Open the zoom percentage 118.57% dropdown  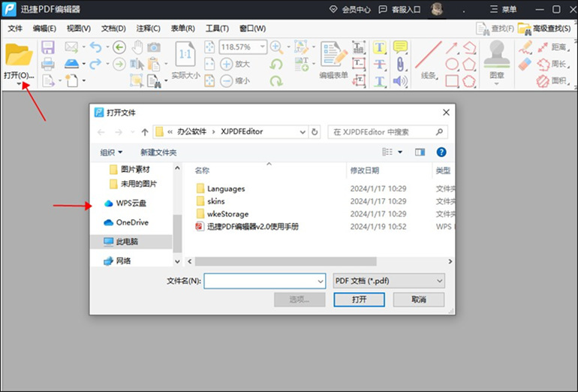tap(263, 47)
